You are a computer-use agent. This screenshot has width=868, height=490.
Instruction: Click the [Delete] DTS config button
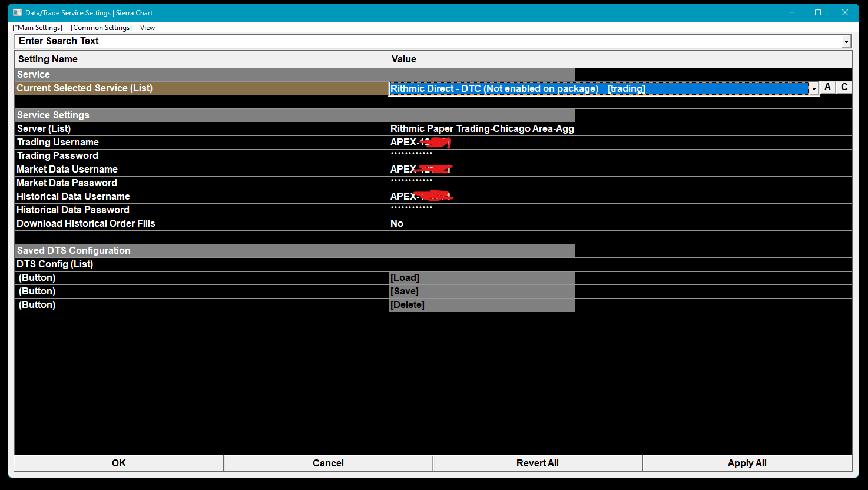pos(482,305)
